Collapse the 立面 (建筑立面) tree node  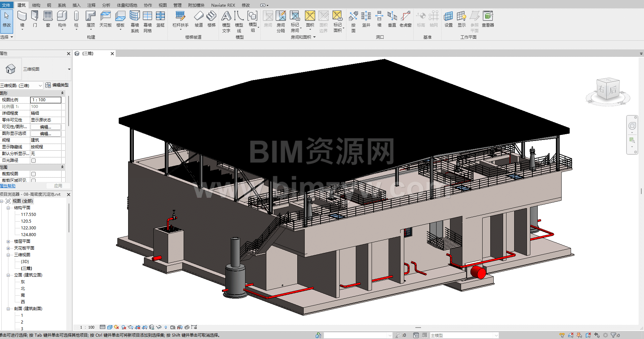pos(8,275)
